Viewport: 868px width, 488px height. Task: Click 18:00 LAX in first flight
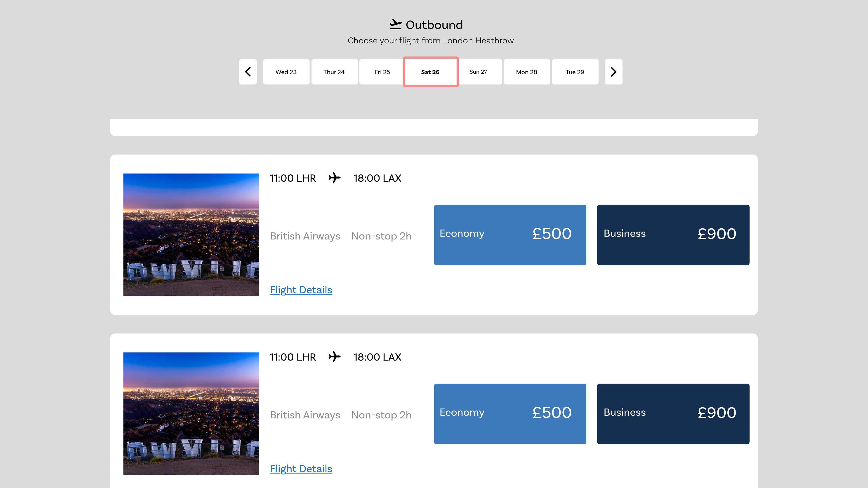tap(377, 178)
